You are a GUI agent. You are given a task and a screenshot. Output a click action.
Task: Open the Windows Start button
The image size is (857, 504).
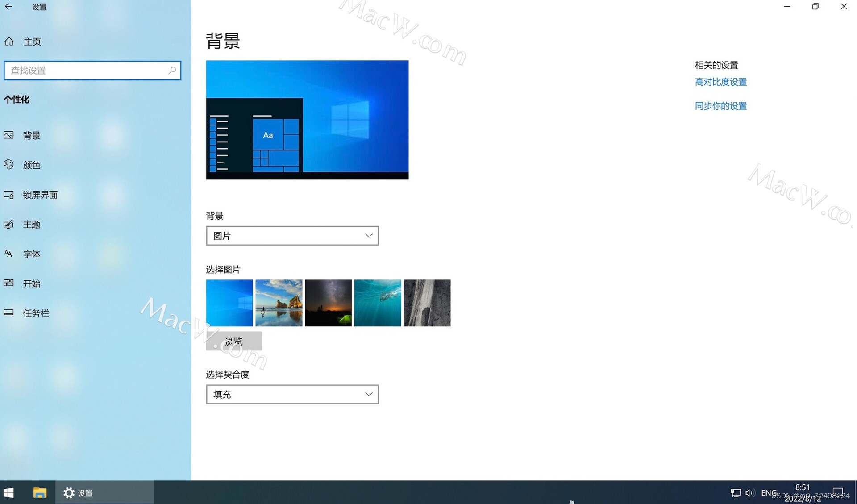[x=8, y=493]
